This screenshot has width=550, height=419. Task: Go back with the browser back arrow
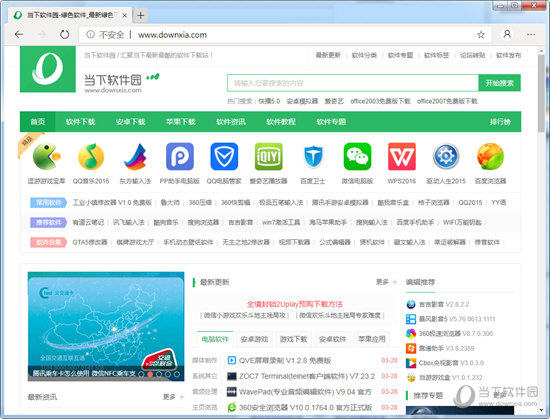point(19,34)
